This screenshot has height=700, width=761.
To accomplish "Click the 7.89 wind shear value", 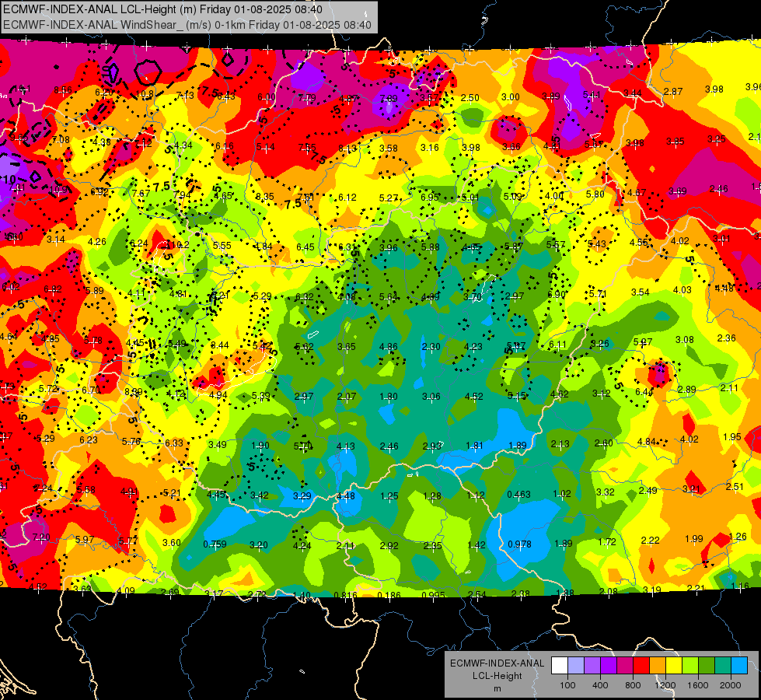I will tap(388, 99).
